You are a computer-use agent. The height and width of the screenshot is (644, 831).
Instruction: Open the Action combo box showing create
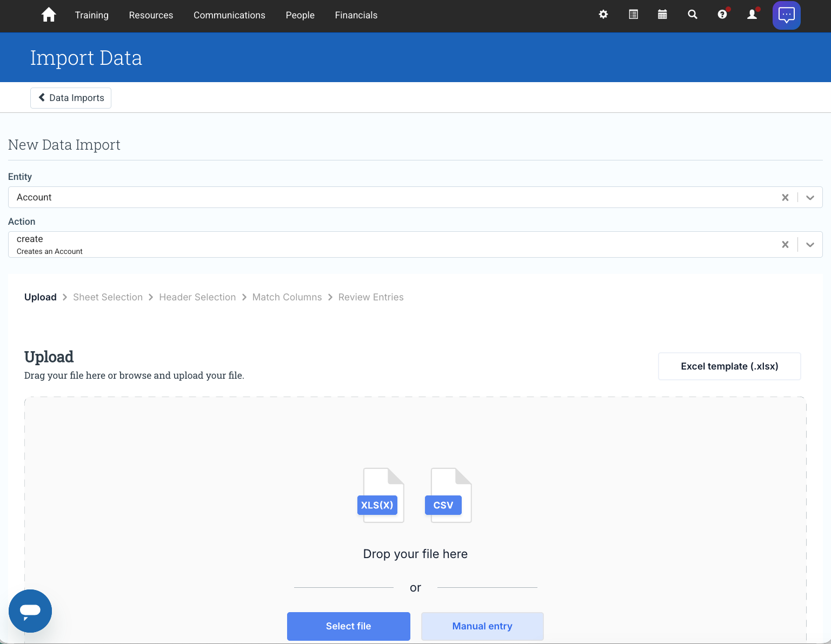pos(415,245)
